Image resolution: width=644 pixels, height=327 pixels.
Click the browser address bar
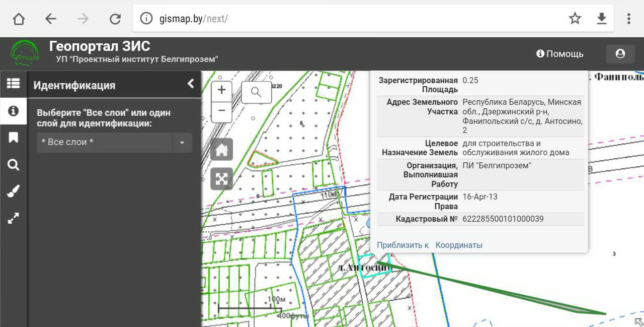(x=352, y=19)
